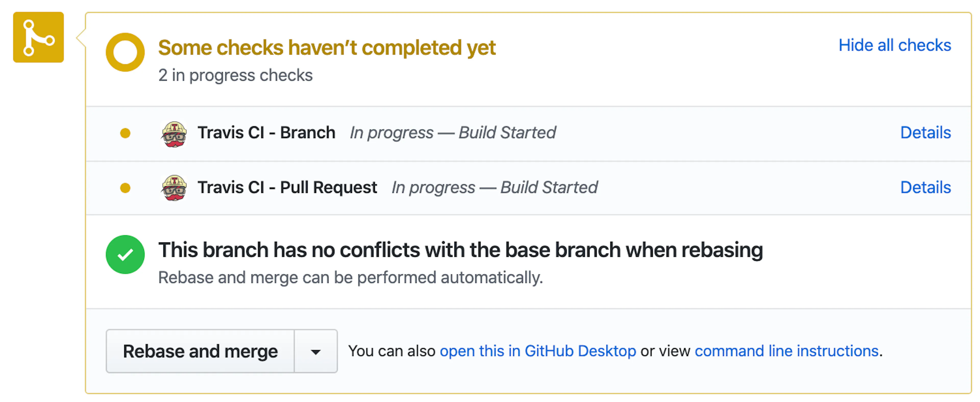Image resolution: width=980 pixels, height=402 pixels.
Task: Click the Travis CI - Branch check name
Action: [266, 133]
